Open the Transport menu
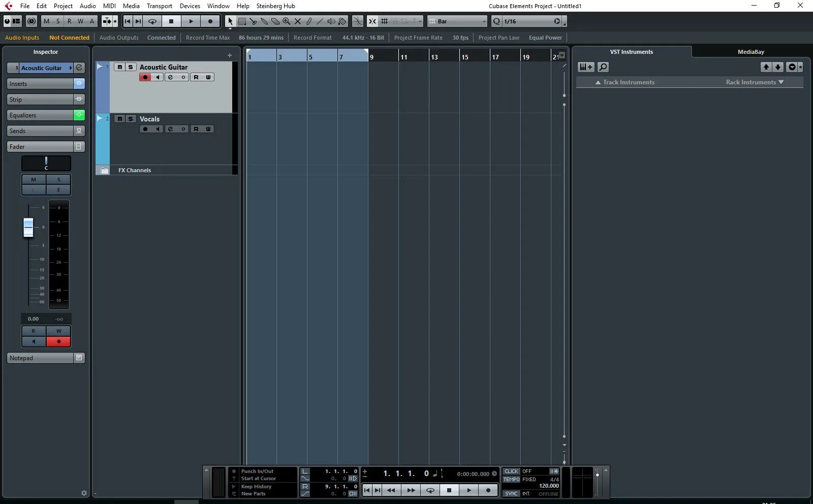 [x=160, y=6]
